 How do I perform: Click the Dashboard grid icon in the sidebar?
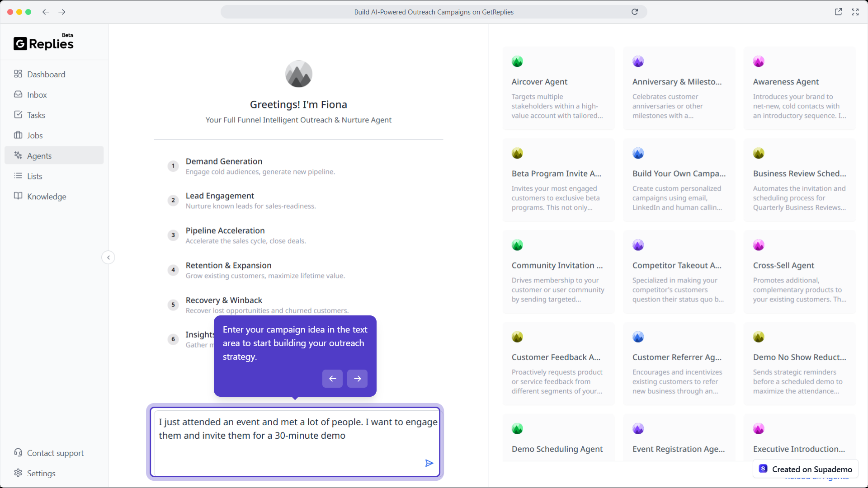click(18, 74)
